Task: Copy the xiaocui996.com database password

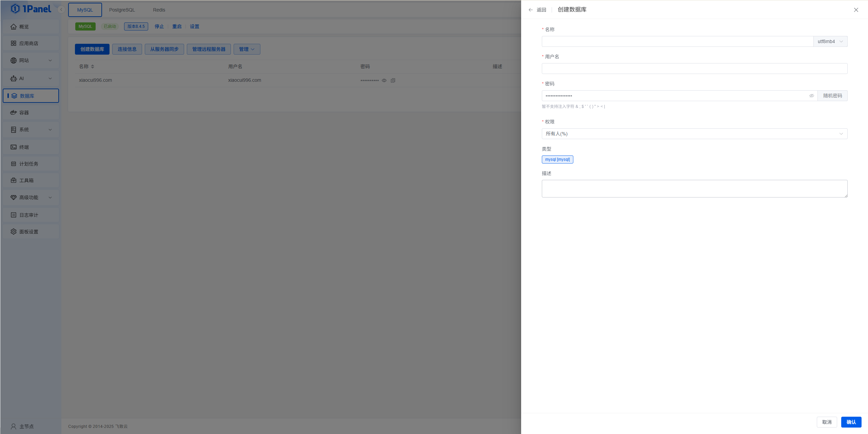Action: 393,80
